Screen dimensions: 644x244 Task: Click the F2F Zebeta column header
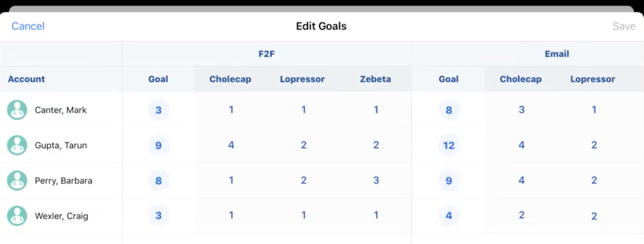pyautogui.click(x=375, y=79)
